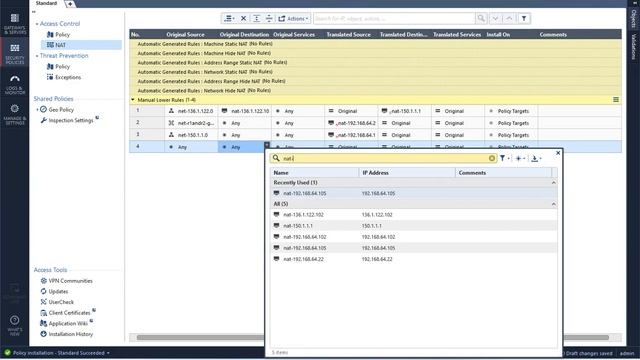This screenshot has height=360, width=640.
Task: Open the picker filter funnel dropdown
Action: click(504, 158)
